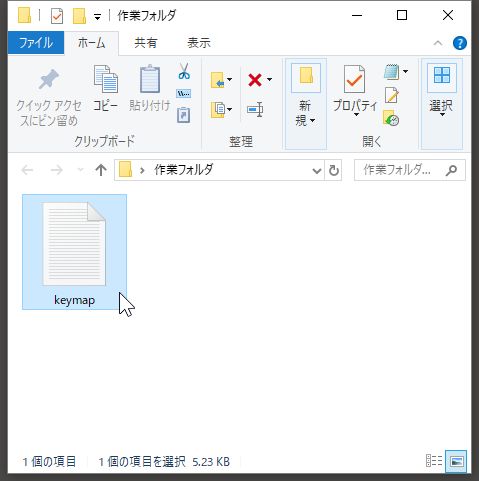
Task: Delete file with red X icon
Action: coord(255,80)
